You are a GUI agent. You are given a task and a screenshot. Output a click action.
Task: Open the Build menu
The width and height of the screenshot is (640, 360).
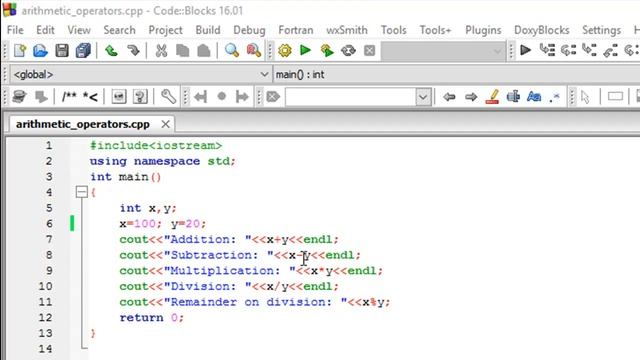[x=208, y=30]
